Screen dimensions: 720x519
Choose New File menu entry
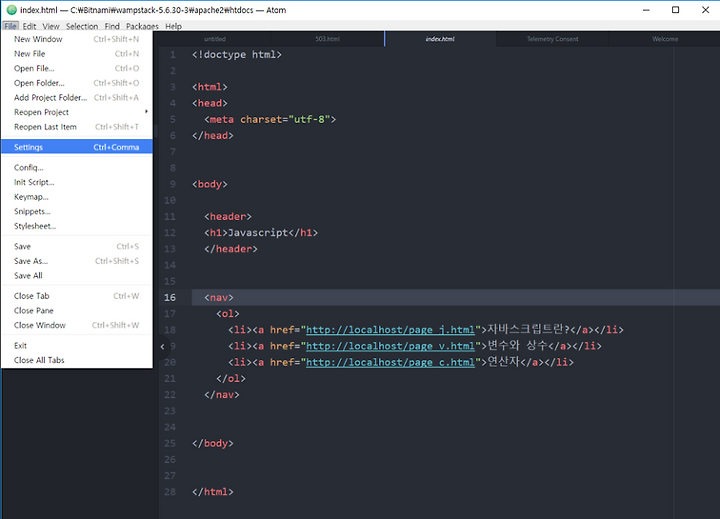pos(77,54)
